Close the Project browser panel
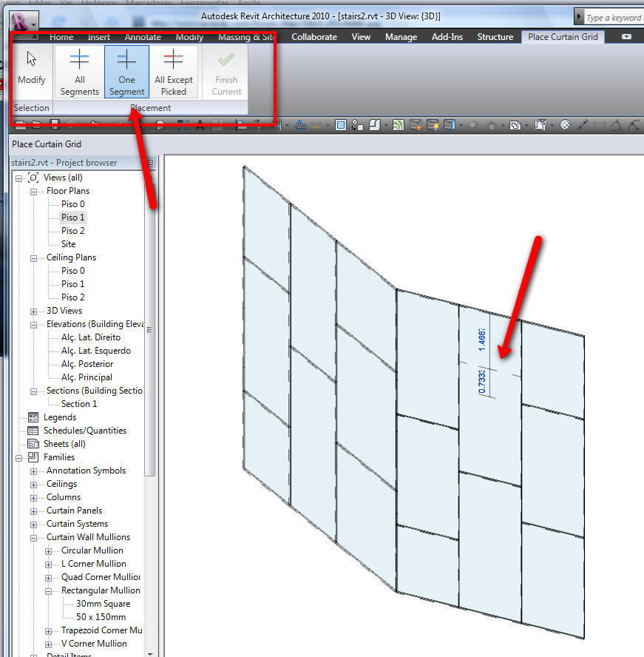The height and width of the screenshot is (657, 644). (151, 162)
